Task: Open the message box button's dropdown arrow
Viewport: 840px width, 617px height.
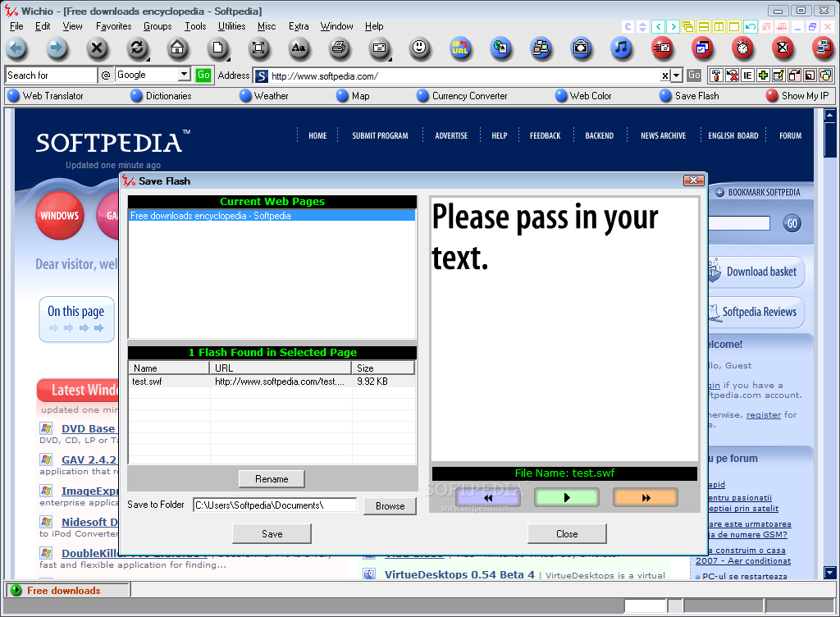Action: (x=390, y=59)
